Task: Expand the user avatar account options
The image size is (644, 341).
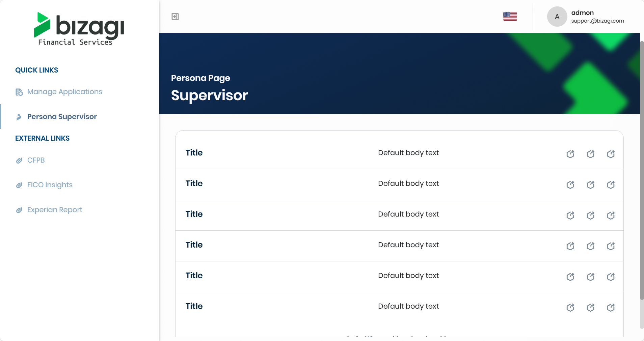Action: (x=557, y=16)
